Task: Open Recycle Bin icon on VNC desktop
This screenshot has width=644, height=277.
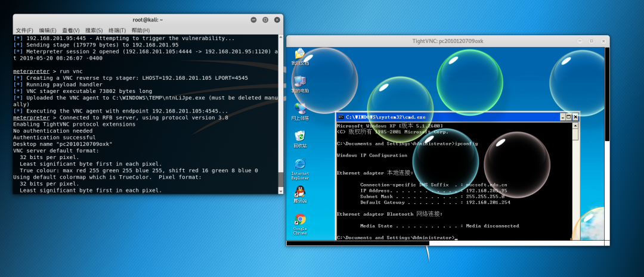Action: click(300, 139)
